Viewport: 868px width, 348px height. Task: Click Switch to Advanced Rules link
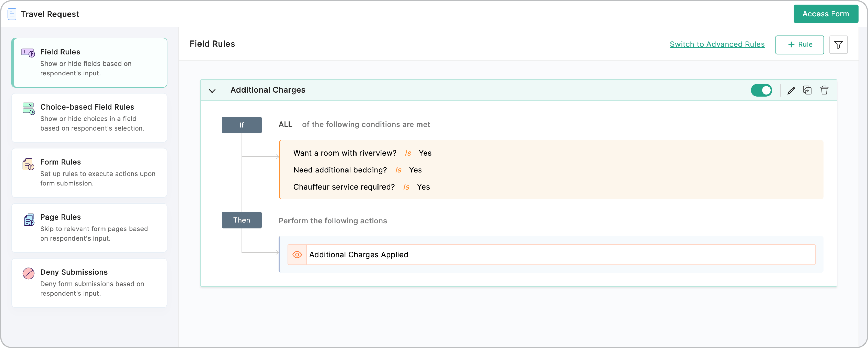pos(717,44)
